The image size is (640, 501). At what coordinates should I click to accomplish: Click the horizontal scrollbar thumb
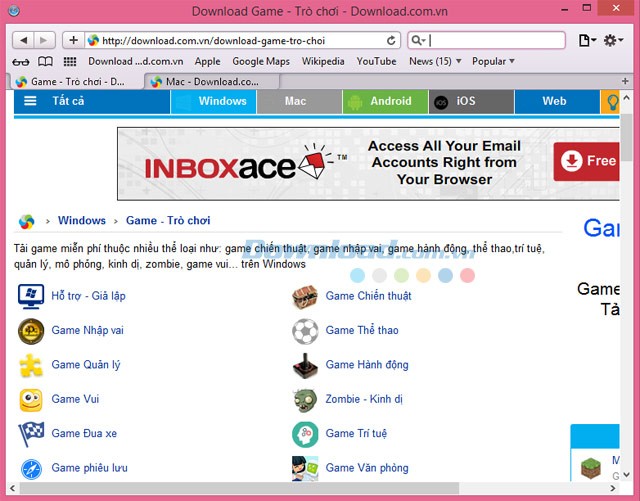239,488
